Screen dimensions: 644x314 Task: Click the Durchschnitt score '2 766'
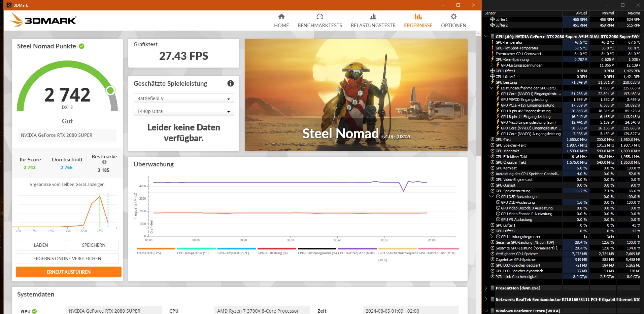click(67, 167)
